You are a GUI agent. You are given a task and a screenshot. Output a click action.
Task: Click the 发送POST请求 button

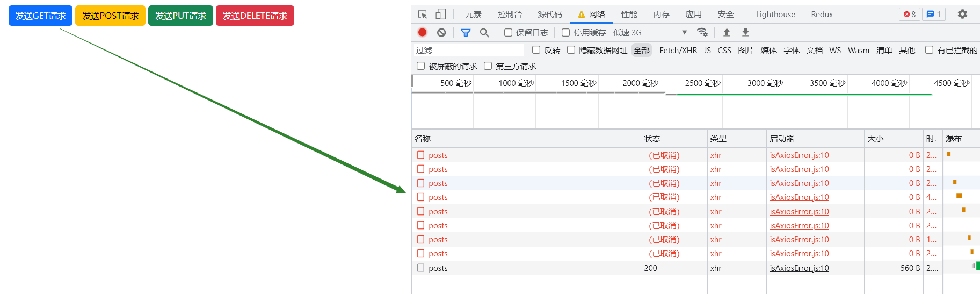click(110, 16)
